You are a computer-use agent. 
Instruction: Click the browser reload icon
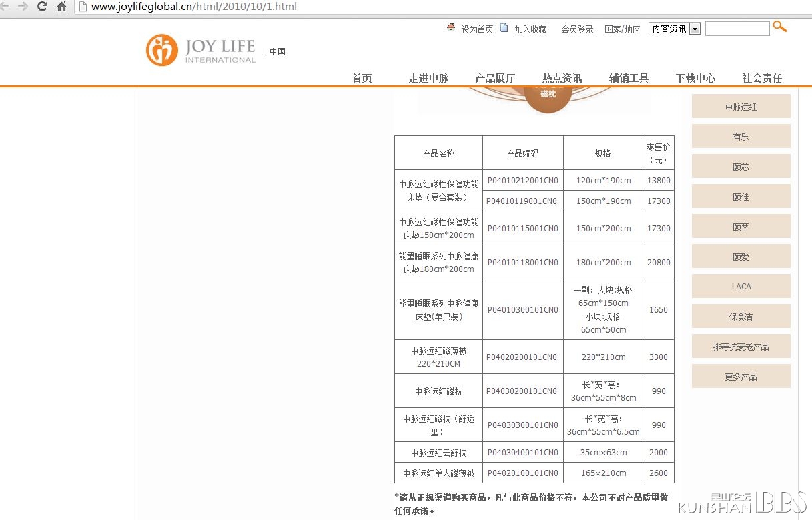pos(42,7)
